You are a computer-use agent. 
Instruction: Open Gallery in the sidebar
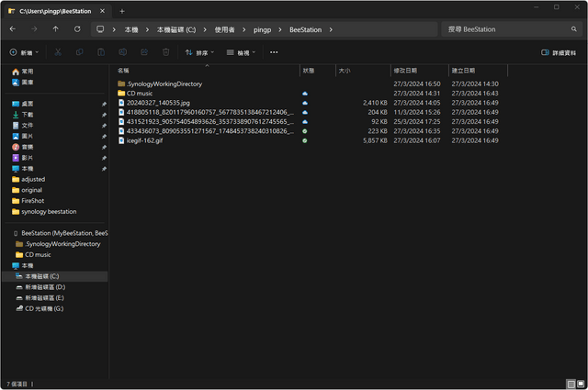[23, 82]
